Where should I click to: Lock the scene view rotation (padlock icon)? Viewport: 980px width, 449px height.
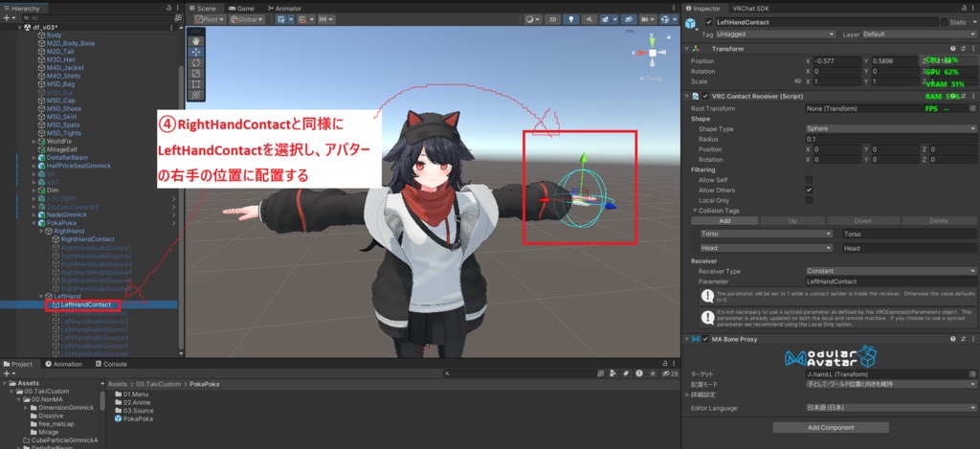(x=671, y=37)
